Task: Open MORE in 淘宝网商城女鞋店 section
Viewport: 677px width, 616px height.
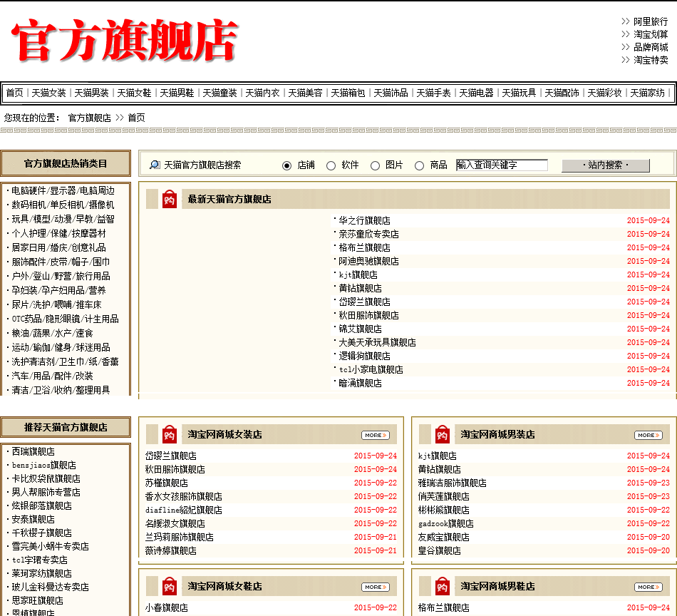Action: (x=376, y=587)
